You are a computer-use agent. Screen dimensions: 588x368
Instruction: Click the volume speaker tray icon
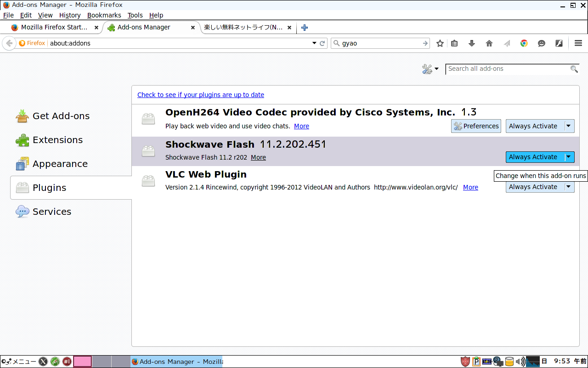coord(520,362)
